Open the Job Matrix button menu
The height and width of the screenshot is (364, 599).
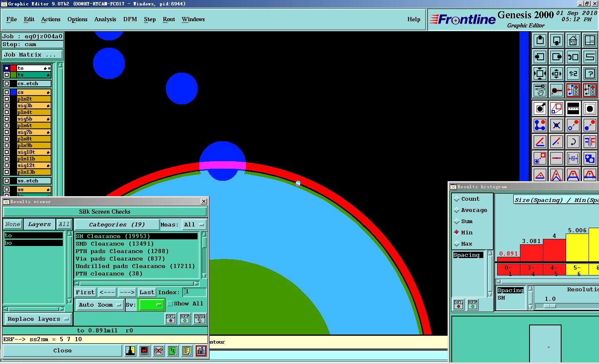pyautogui.click(x=32, y=55)
